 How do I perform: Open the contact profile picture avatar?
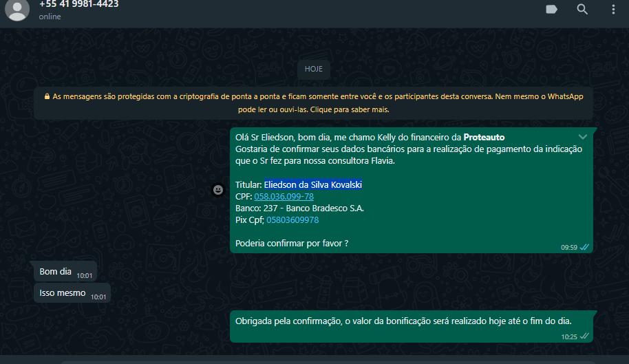[x=17, y=8]
